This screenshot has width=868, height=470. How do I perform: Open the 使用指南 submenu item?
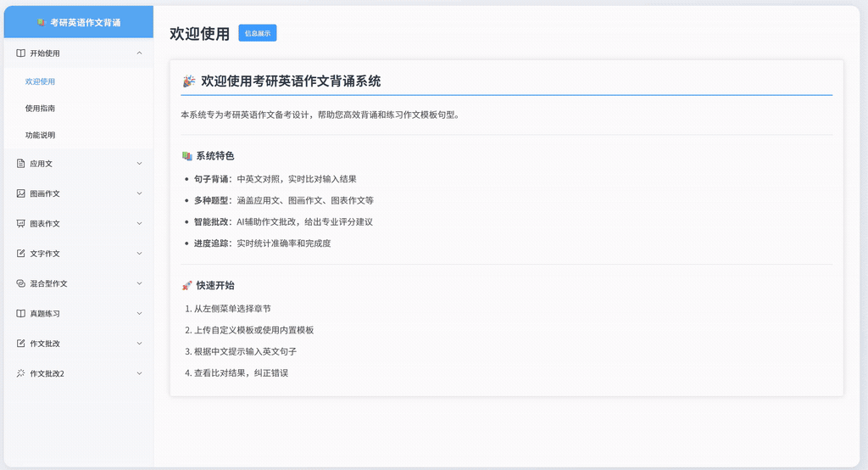coord(79,108)
